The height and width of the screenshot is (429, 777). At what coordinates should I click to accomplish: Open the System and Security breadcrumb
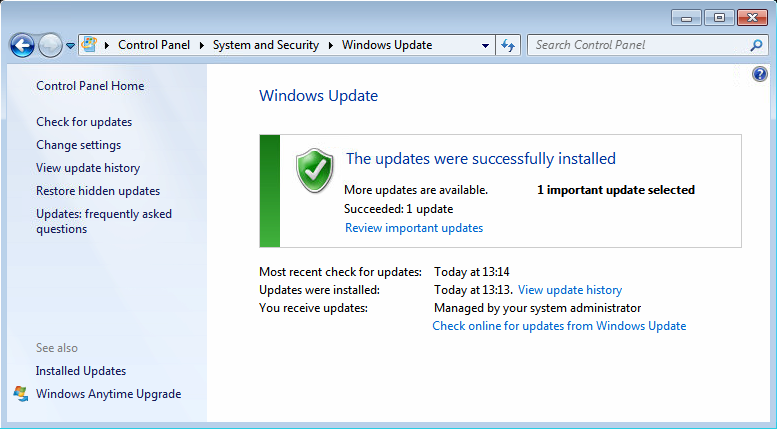point(266,45)
